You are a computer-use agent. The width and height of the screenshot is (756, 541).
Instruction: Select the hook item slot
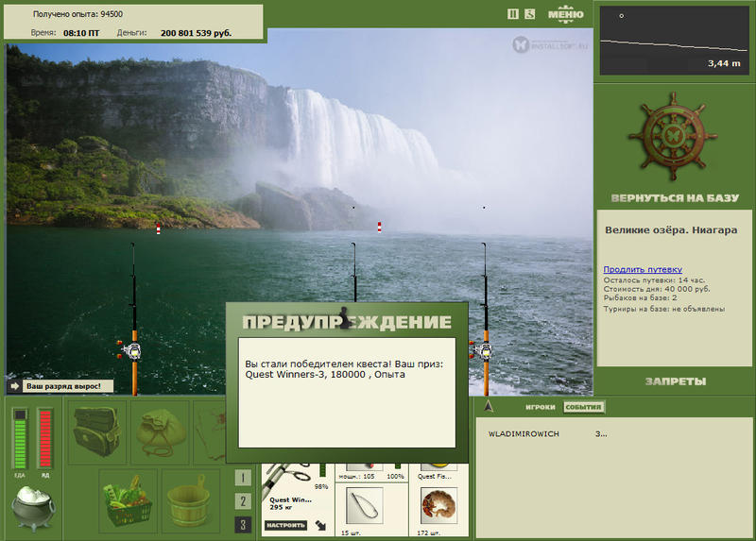(x=365, y=505)
